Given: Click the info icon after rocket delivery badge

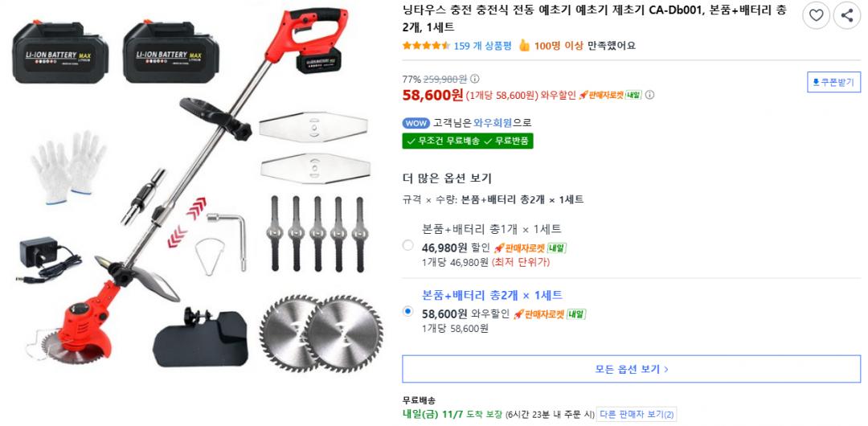Looking at the screenshot, I should click(x=649, y=95).
